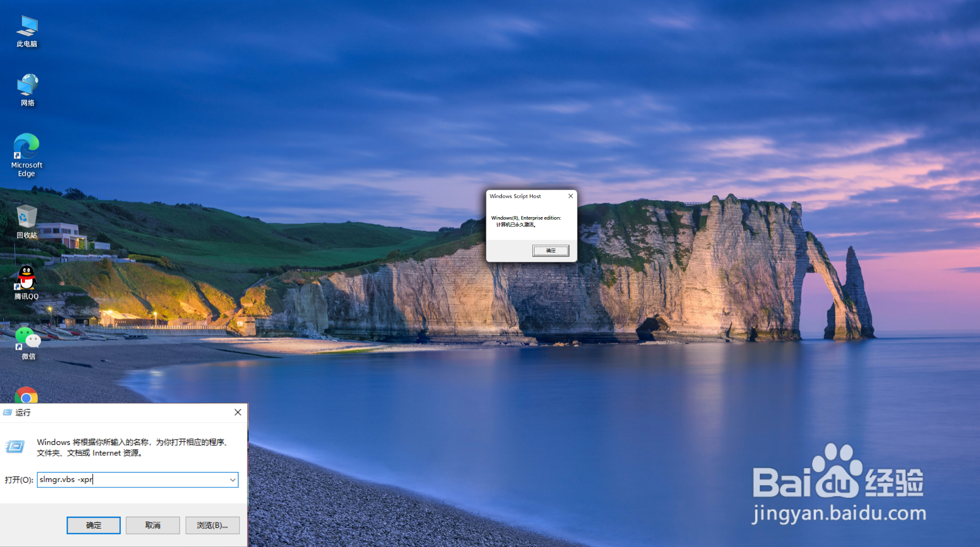Screen dimensions: 980x547
Task: Close the Windows Script Host dialog
Action: 570,196
